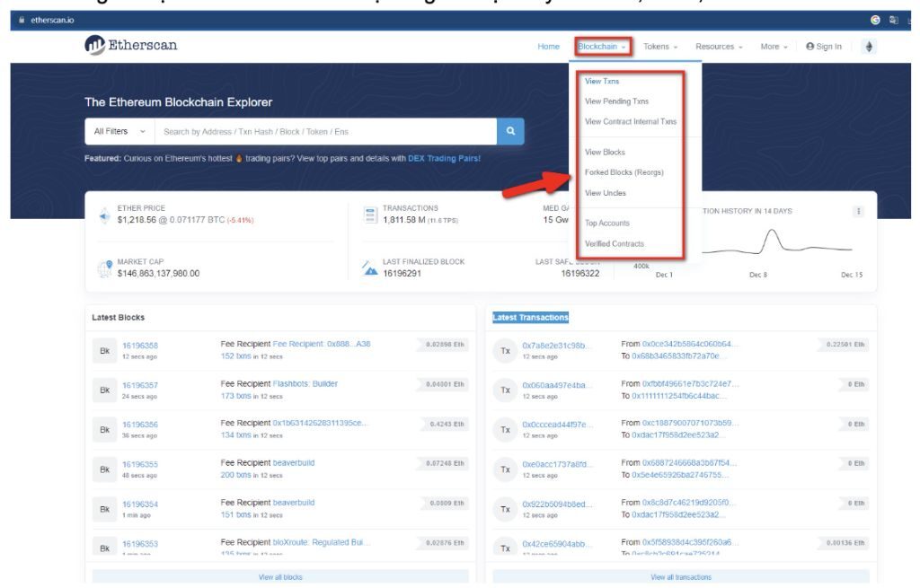Viewport: 920px width, 588px height.
Task: Select Verified Contracts menu entry
Action: click(615, 244)
